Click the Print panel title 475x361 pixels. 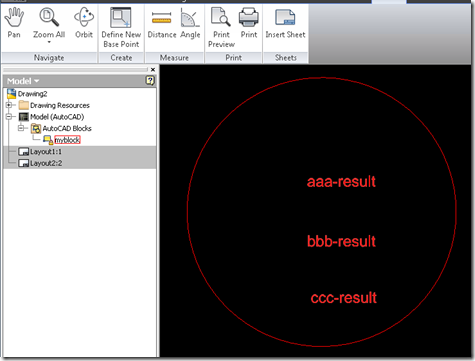pos(233,58)
